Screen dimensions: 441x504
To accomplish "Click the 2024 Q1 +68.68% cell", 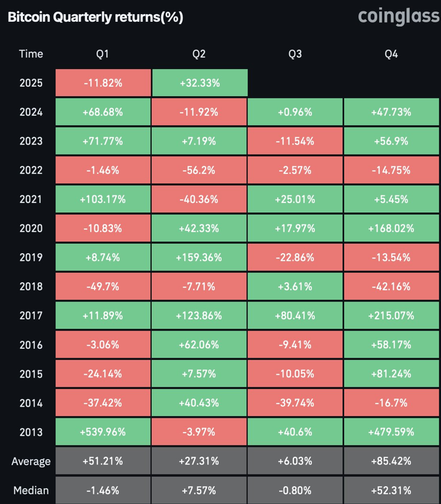I will click(x=103, y=112).
